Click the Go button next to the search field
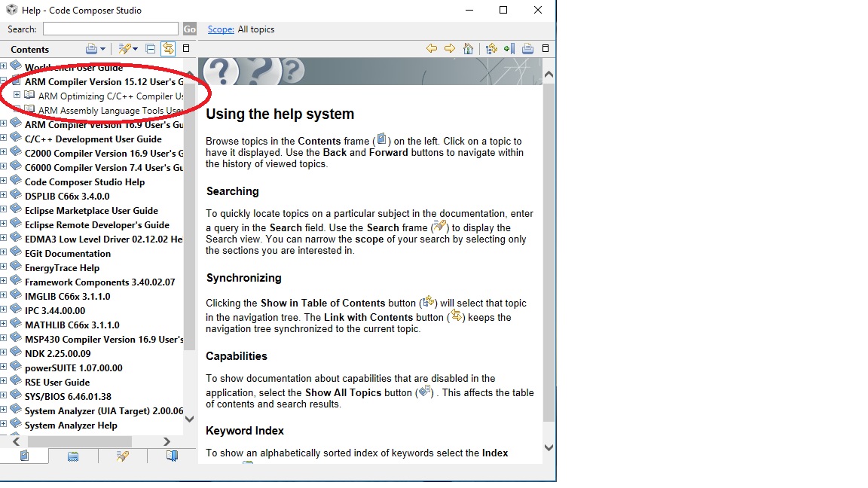 coord(189,29)
